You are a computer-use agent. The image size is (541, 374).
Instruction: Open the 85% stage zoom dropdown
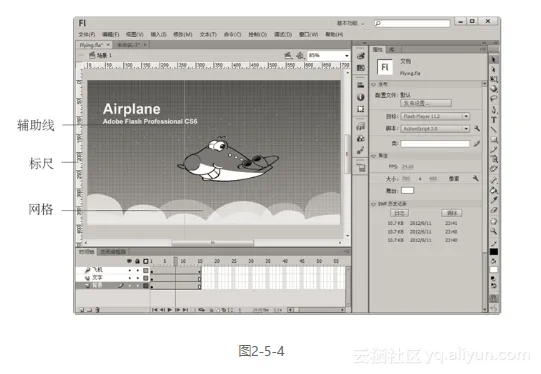click(x=328, y=55)
